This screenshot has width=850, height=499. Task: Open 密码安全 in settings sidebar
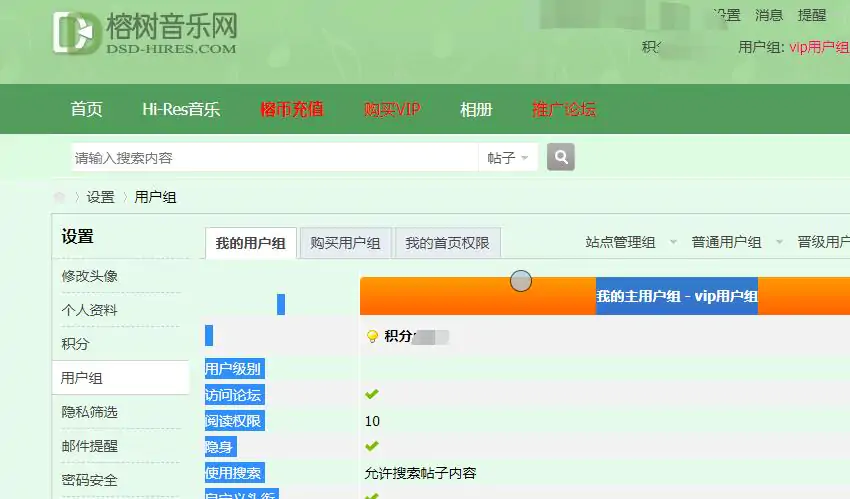click(x=89, y=480)
